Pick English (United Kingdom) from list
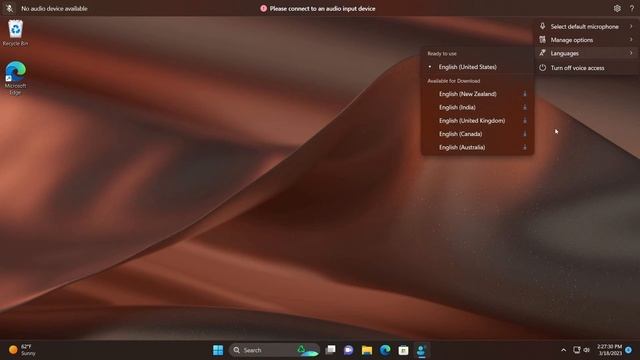This screenshot has height=360, width=640. tap(477, 121)
